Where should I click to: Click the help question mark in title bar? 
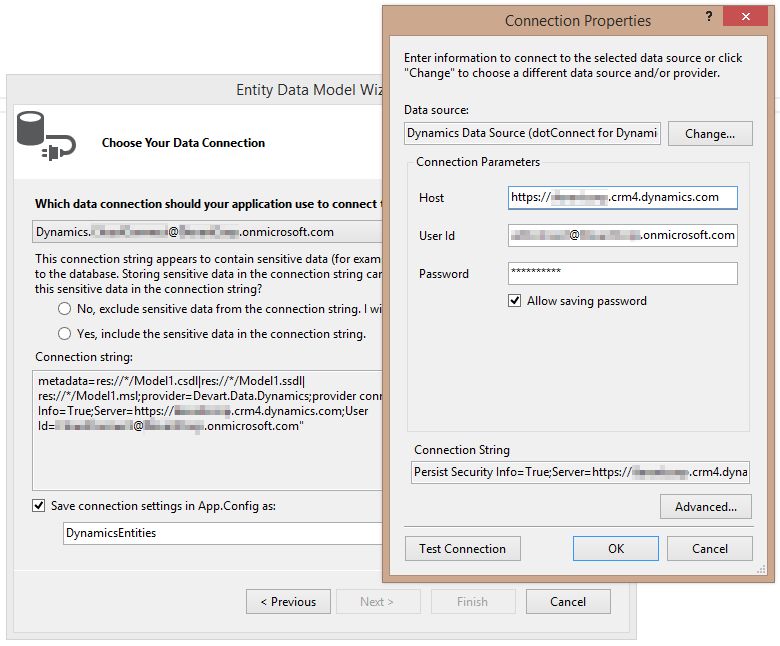709,19
